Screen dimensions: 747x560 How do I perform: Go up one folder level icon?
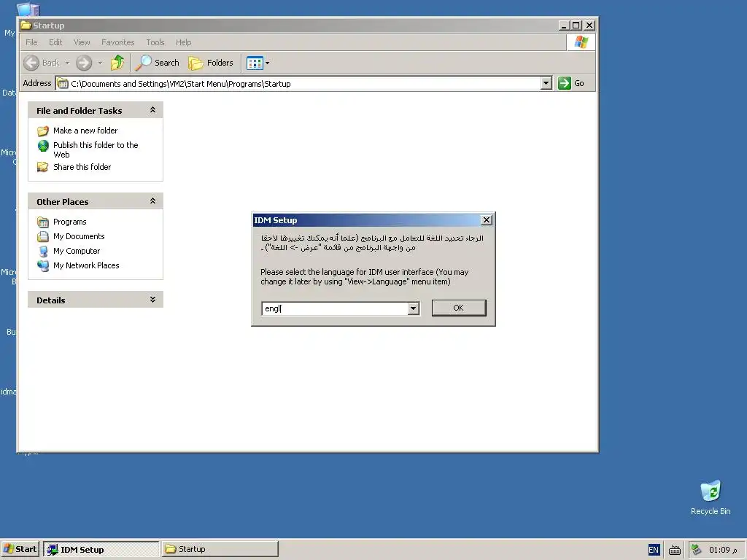click(117, 63)
